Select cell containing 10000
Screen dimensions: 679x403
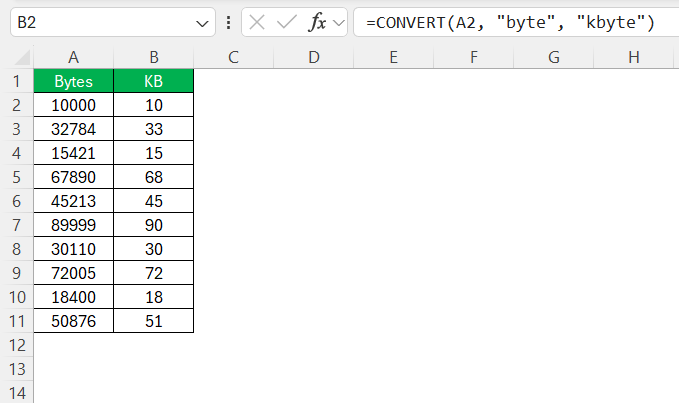pos(74,105)
